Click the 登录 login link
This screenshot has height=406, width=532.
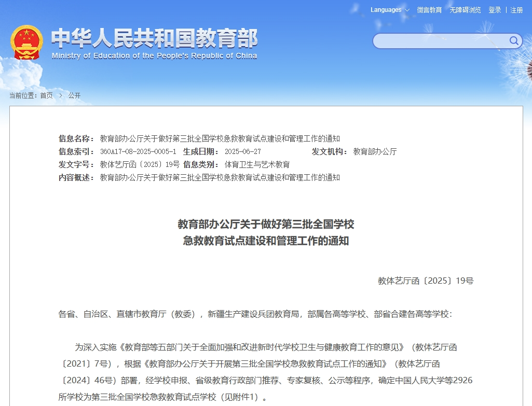pos(495,10)
